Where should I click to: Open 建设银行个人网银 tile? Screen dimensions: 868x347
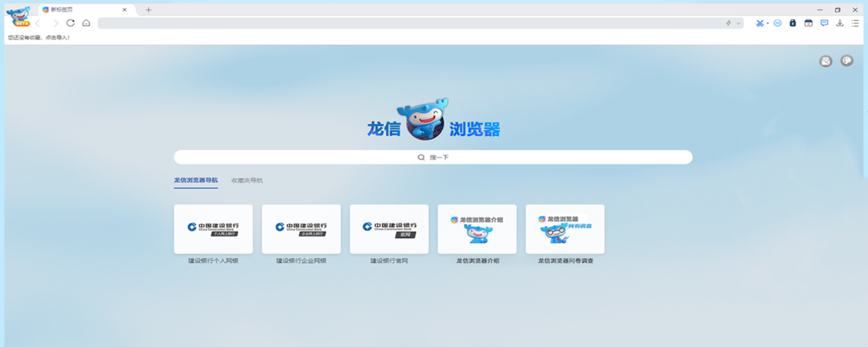coord(214,229)
